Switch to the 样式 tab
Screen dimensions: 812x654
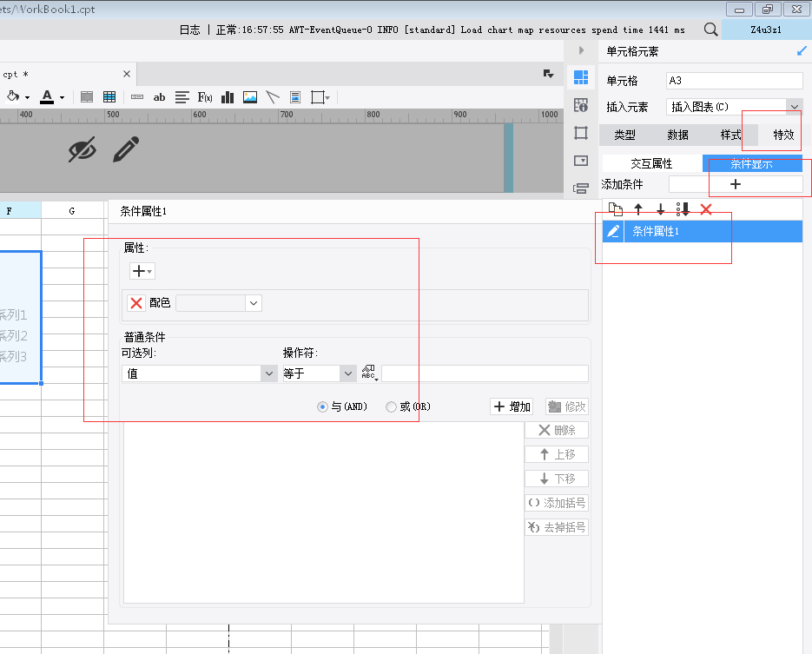[730, 135]
